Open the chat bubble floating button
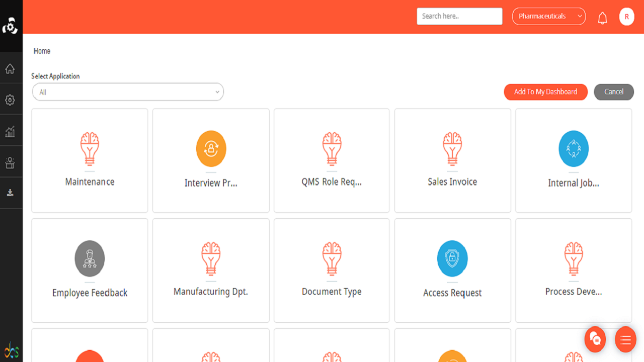This screenshot has height=362, width=644. pos(595,339)
